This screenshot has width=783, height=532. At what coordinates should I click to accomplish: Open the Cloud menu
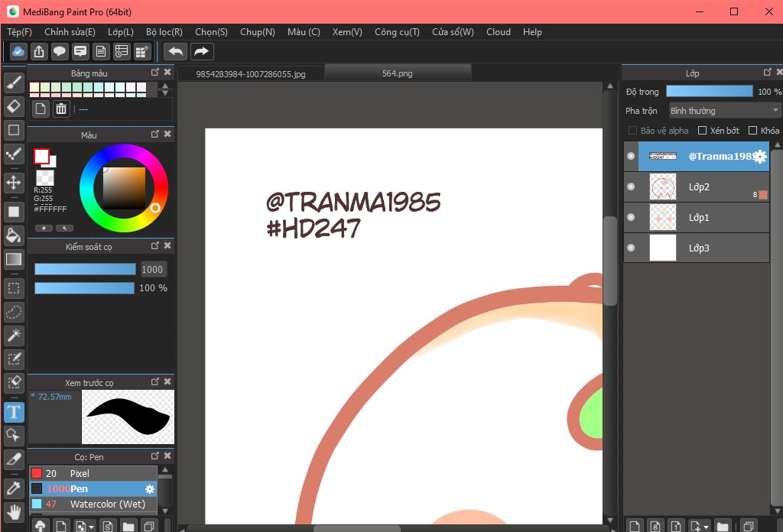point(499,32)
